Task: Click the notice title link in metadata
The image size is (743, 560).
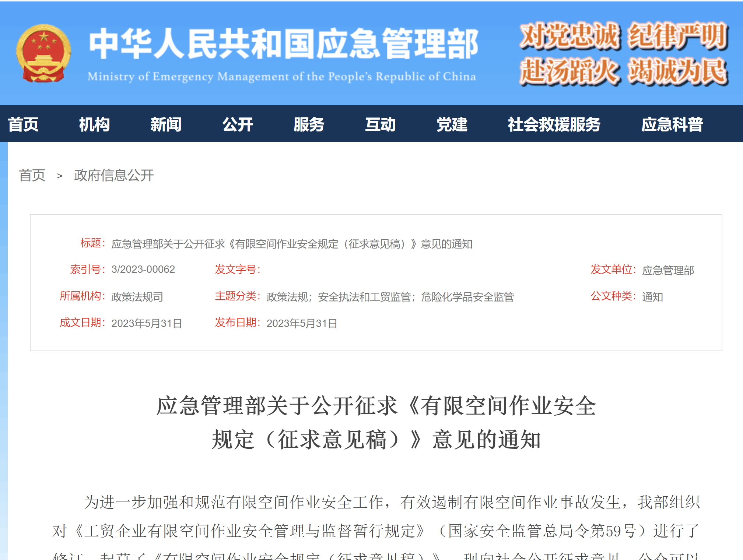Action: coord(293,243)
